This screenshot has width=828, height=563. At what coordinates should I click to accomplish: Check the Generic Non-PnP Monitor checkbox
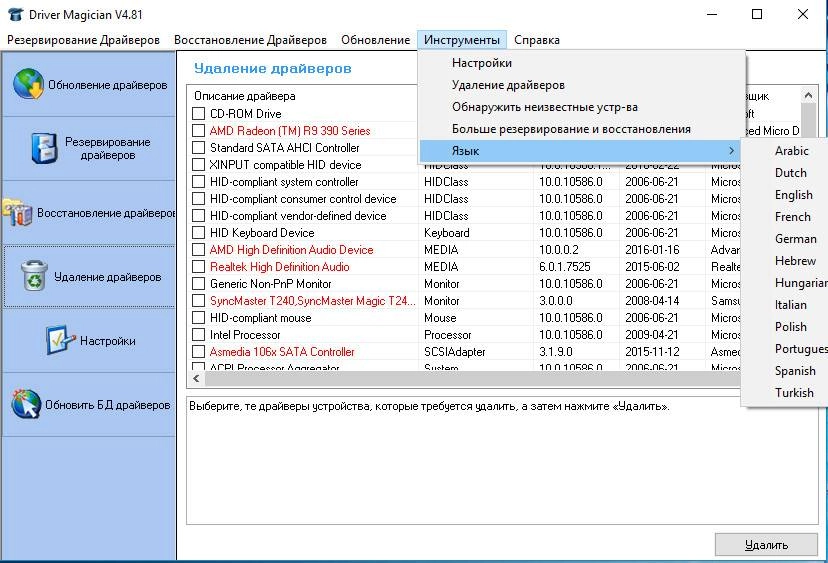(199, 284)
